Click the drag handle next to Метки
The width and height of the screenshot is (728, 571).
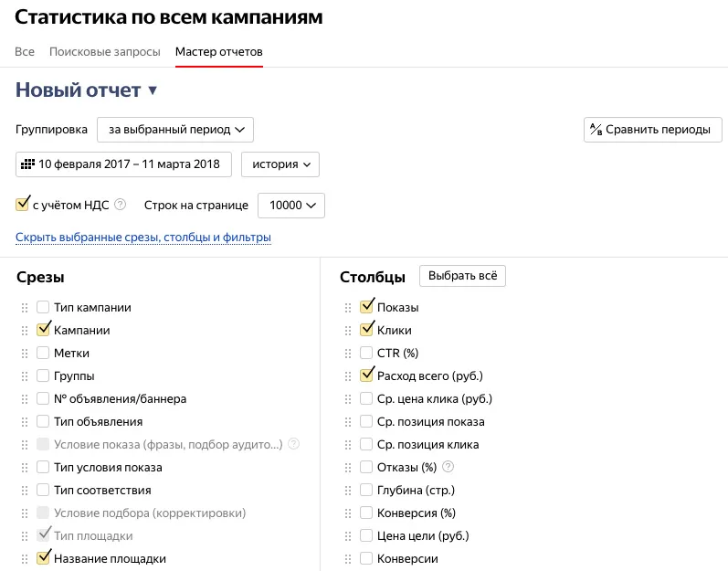[25, 354]
